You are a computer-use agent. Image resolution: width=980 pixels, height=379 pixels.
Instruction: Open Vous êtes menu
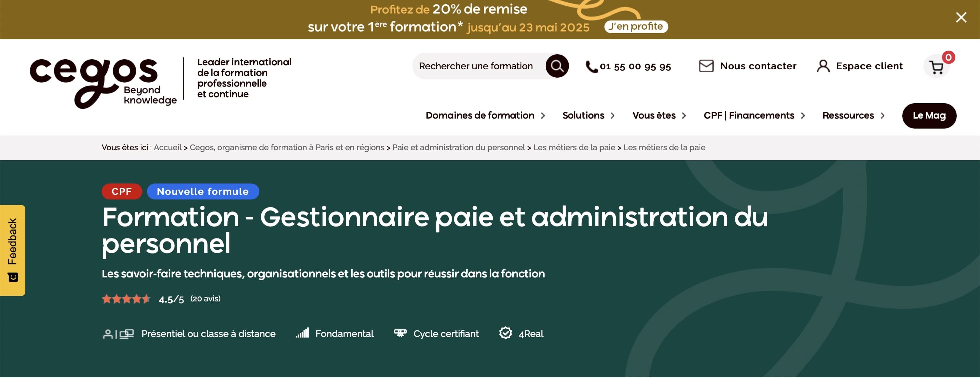pyautogui.click(x=654, y=116)
